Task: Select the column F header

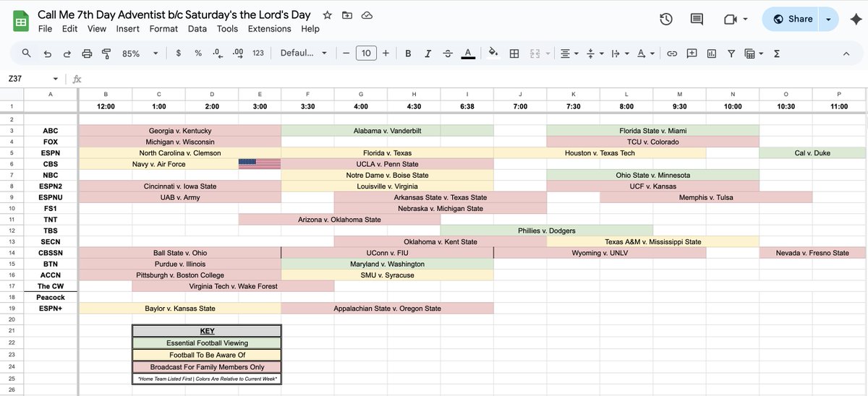Action: click(x=307, y=94)
